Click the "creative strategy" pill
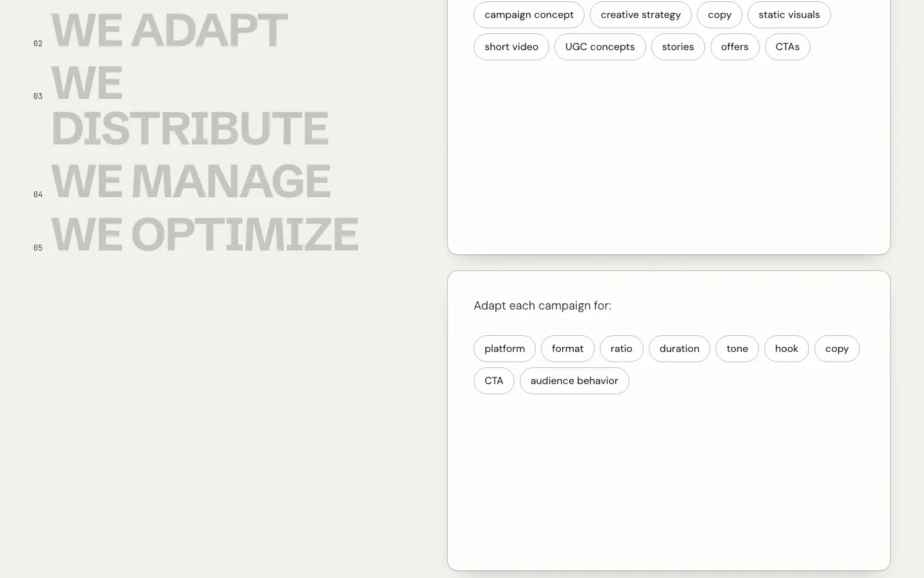Screen dimensions: 924x578 click(640, 15)
